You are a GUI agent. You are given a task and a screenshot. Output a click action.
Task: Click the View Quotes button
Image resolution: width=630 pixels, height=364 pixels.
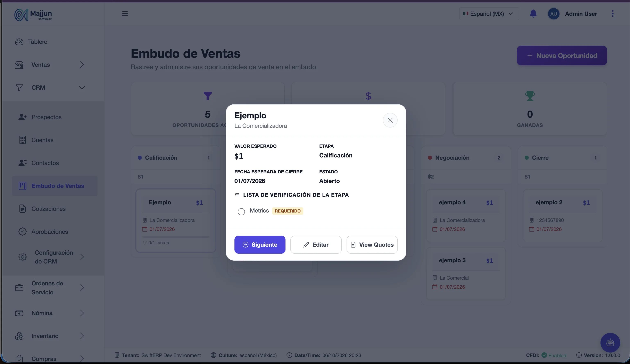click(372, 245)
